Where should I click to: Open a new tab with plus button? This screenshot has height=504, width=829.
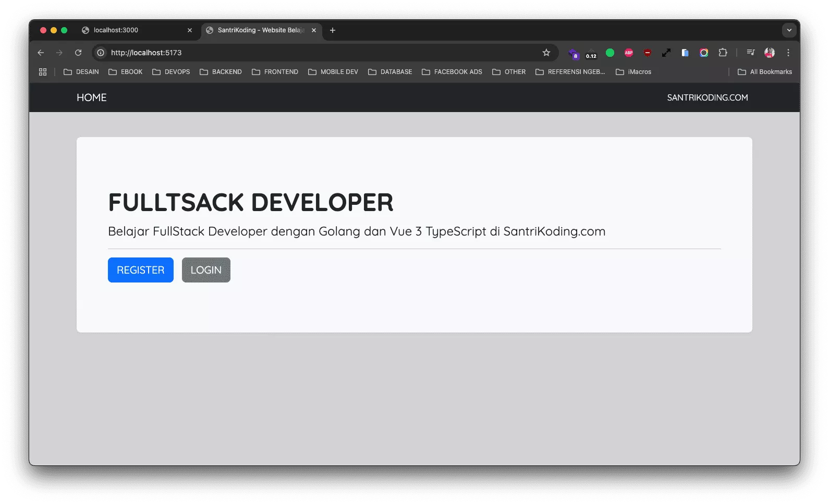click(x=333, y=30)
